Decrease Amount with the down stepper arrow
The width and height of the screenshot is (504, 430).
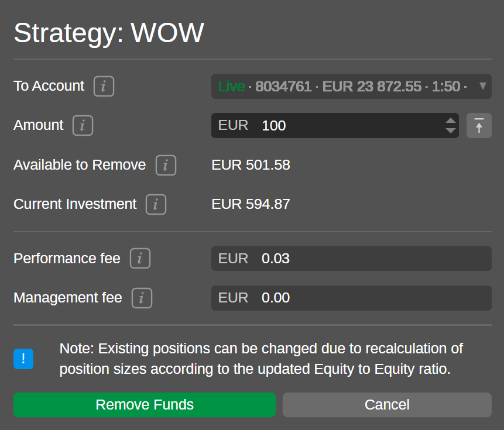coord(450,130)
